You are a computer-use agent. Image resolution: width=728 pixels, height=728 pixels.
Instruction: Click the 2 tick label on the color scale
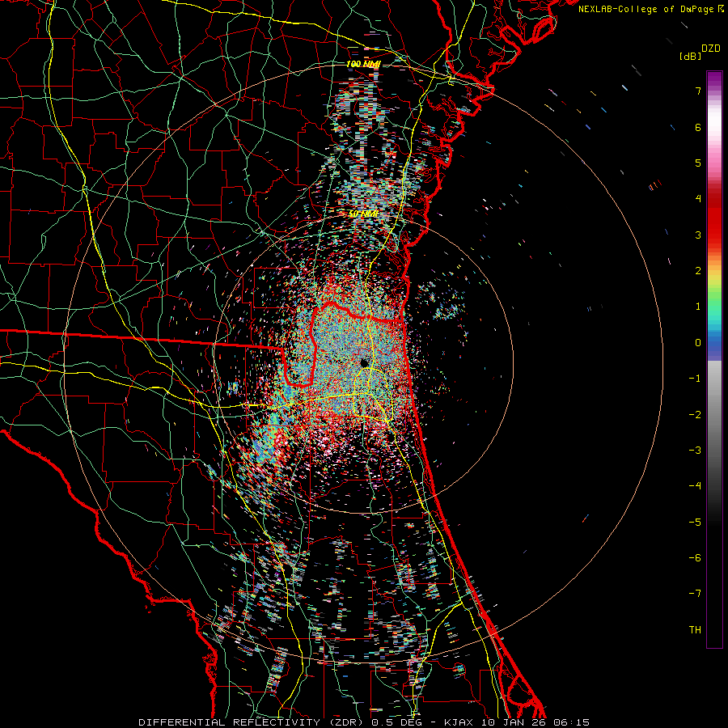coord(698,271)
